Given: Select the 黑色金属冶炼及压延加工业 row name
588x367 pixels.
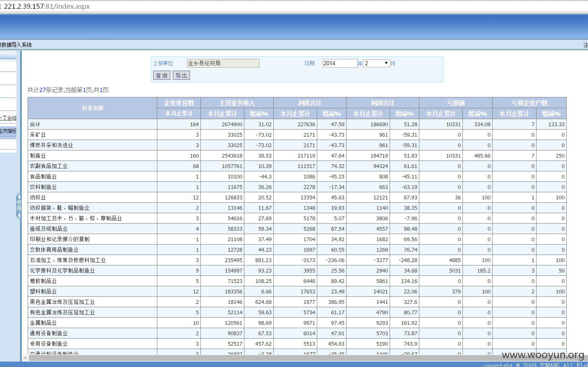Looking at the screenshot, I should [x=62, y=302].
